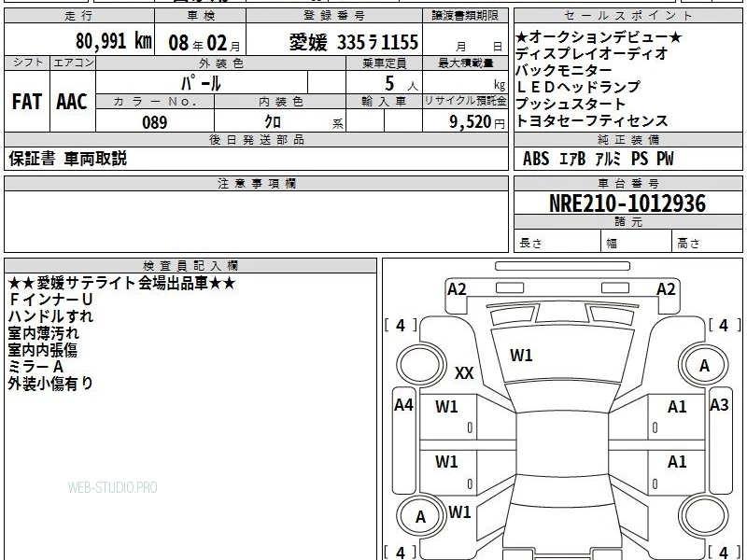Select the 輸入車 header
The height and width of the screenshot is (560, 747).
pyautogui.click(x=384, y=101)
